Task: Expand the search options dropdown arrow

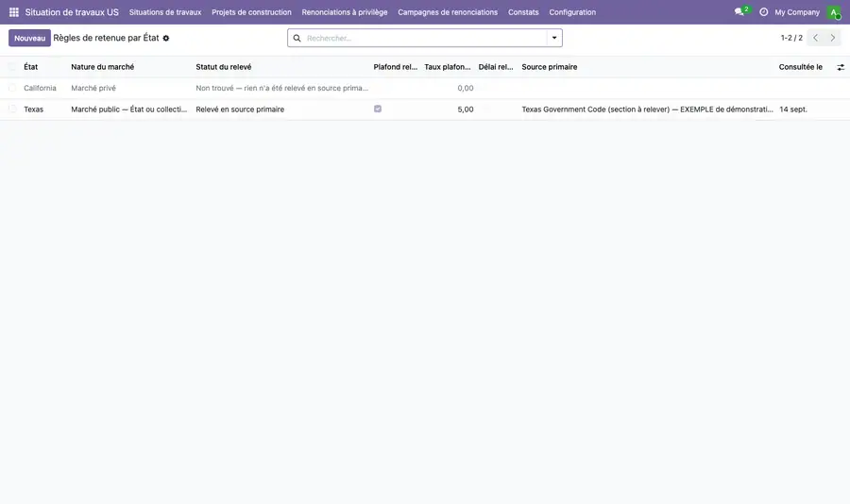Action: pos(554,38)
